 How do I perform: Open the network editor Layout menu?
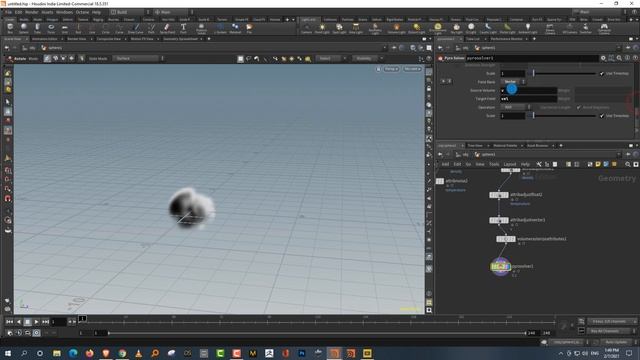pyautogui.click(x=509, y=164)
